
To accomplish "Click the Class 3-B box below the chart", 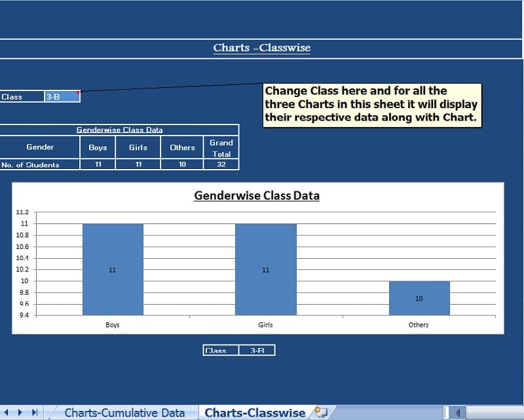I will click(240, 349).
